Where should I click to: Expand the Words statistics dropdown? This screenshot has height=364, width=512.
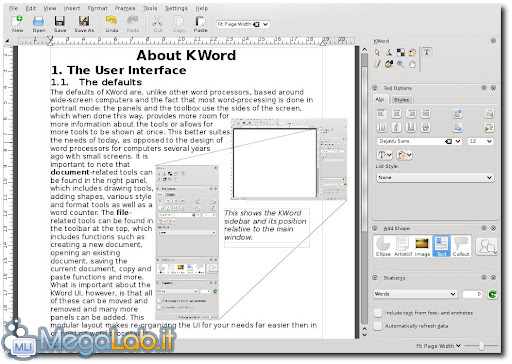[x=415, y=294]
